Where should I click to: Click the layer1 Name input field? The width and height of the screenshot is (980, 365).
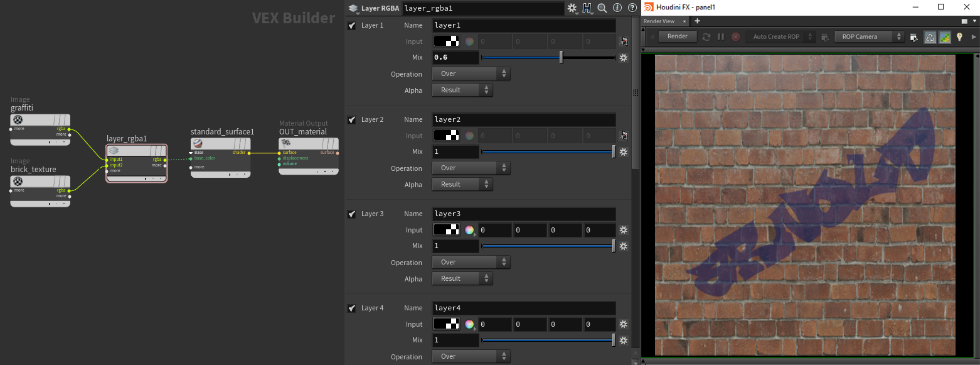pyautogui.click(x=524, y=26)
